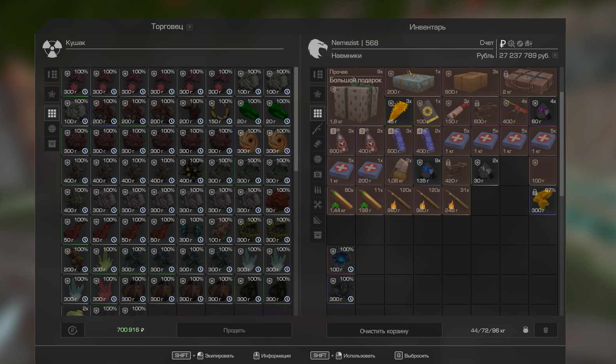616x364 pixels.
Task: Click the inventory sort icon
Action: pyautogui.click(x=318, y=74)
